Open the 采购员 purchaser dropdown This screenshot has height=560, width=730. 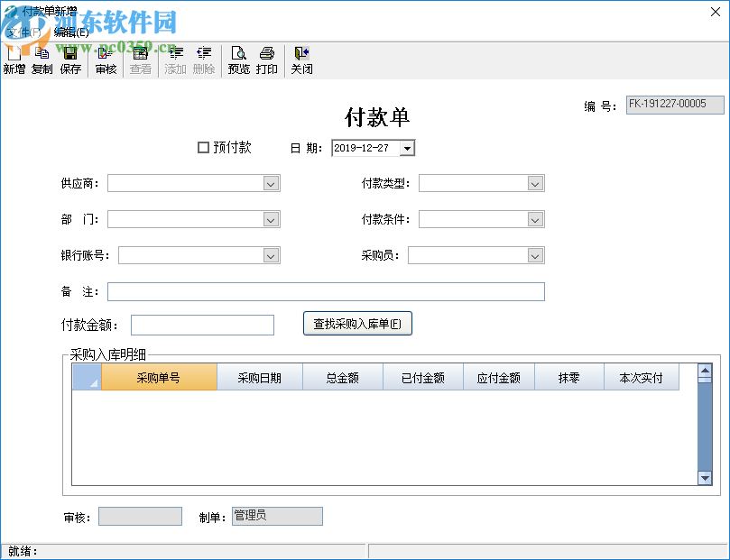click(536, 255)
